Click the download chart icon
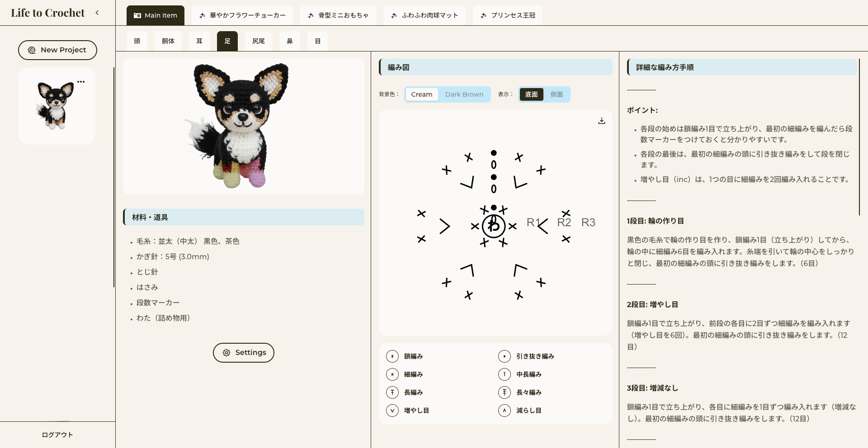The height and width of the screenshot is (448, 868). point(601,121)
